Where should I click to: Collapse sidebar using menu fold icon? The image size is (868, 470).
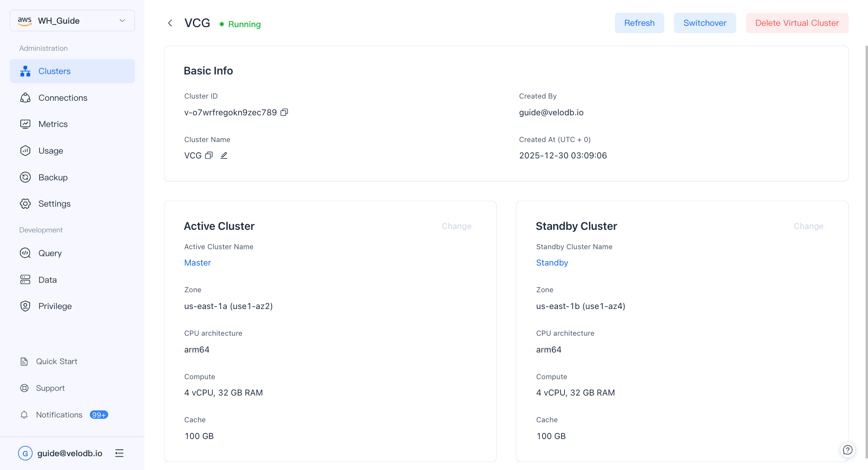[119, 453]
